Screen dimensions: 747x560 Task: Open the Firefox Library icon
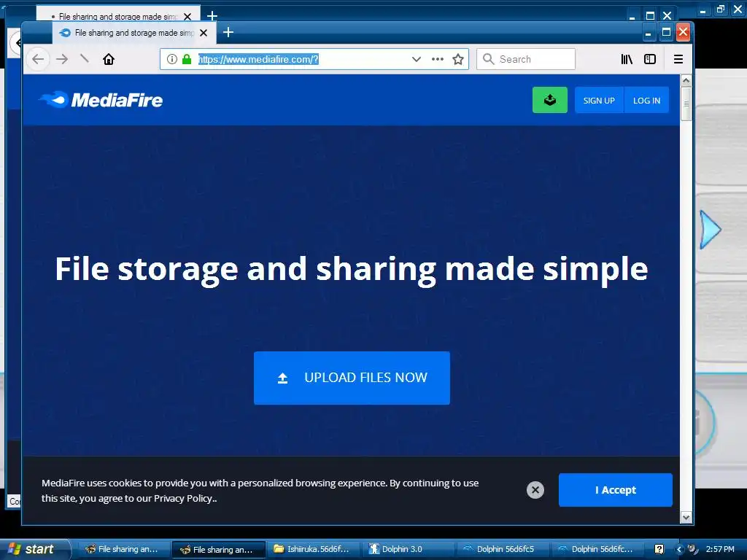(627, 59)
